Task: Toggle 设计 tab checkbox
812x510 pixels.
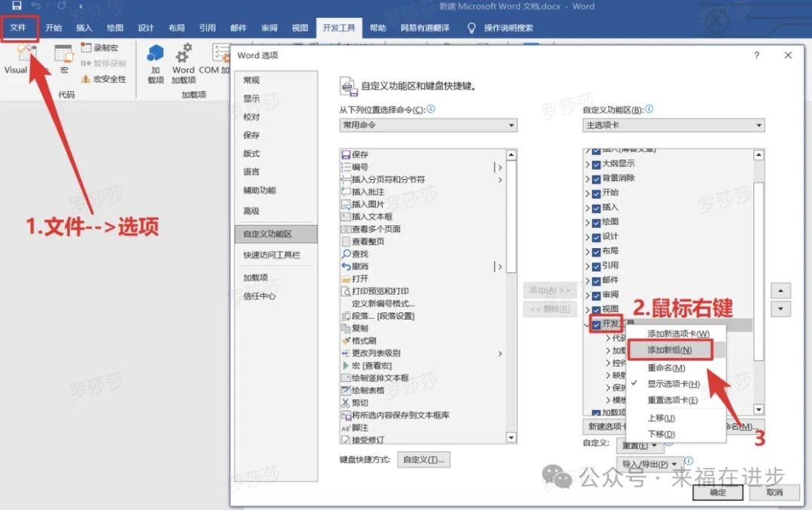Action: 596,237
